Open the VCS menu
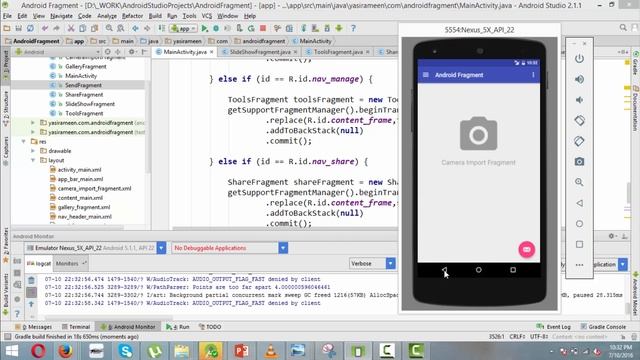This screenshot has height=360, width=640. click(x=207, y=16)
